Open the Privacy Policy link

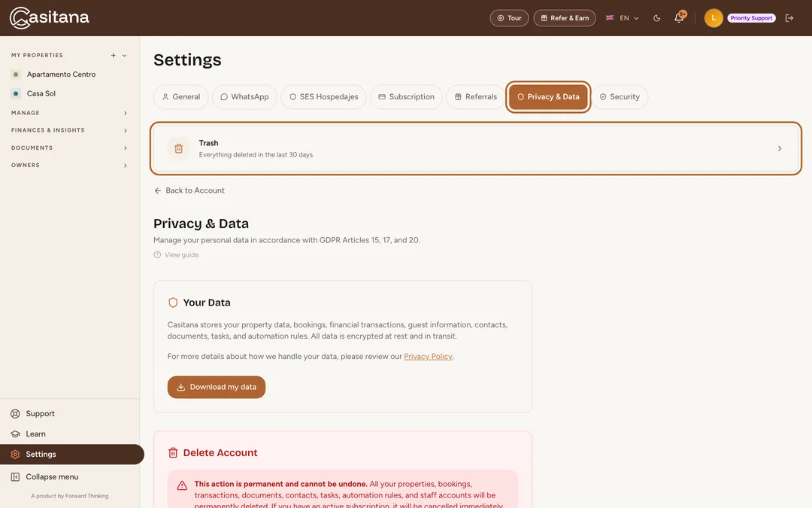tap(428, 357)
